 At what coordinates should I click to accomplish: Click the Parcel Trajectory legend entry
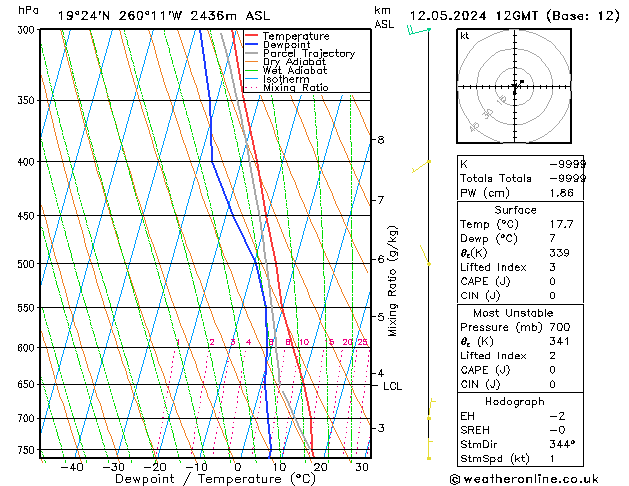pyautogui.click(x=300, y=53)
